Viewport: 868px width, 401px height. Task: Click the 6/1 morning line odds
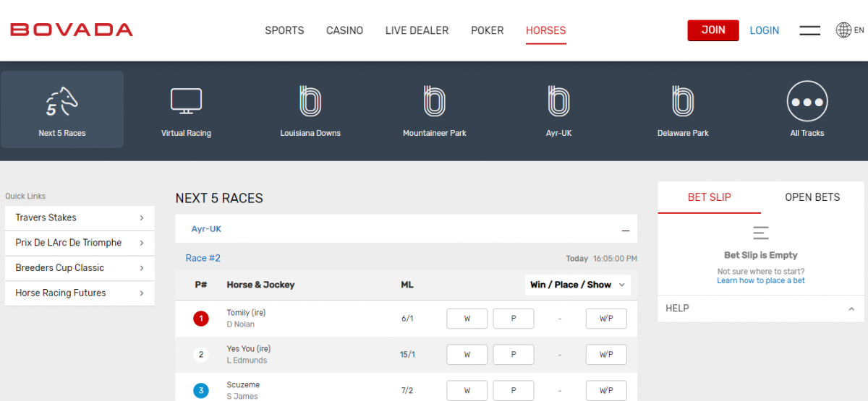pos(407,319)
